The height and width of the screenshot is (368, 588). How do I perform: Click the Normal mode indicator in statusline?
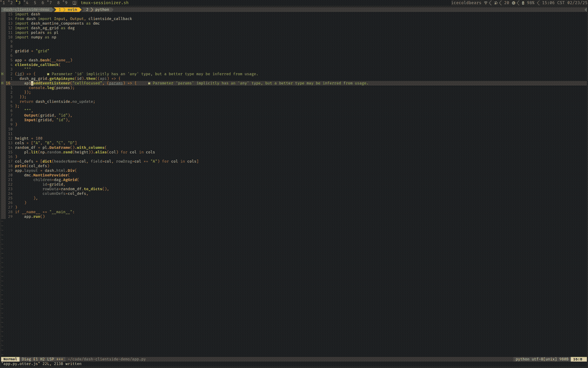tap(10, 359)
